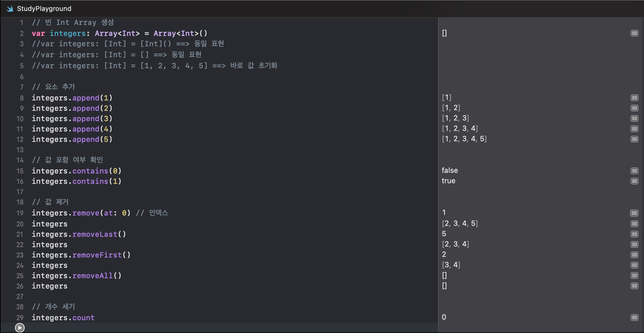Show inline result for removeLast output 5
The image size is (644, 333).
[x=634, y=234]
